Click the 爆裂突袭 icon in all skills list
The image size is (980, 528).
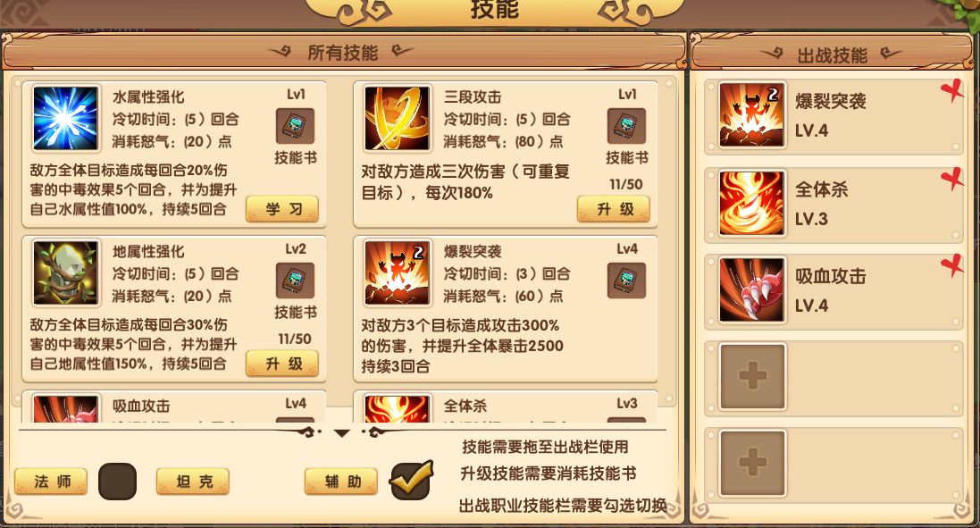click(397, 273)
